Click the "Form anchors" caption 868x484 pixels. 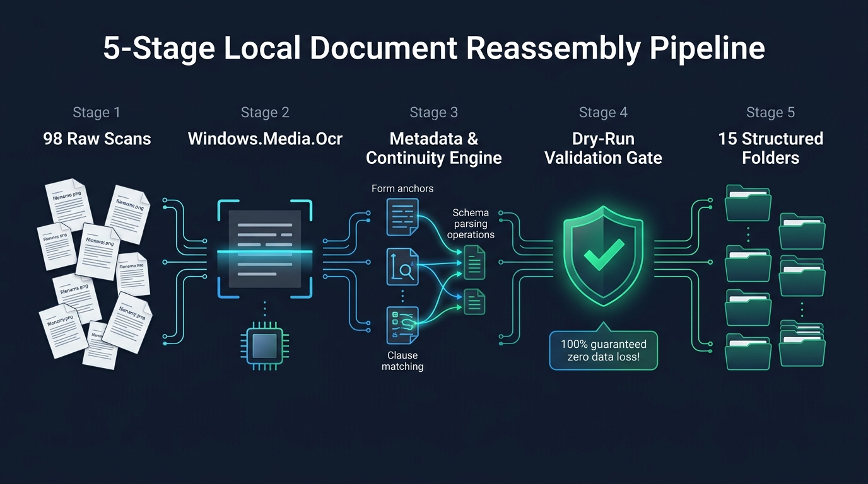tap(402, 188)
